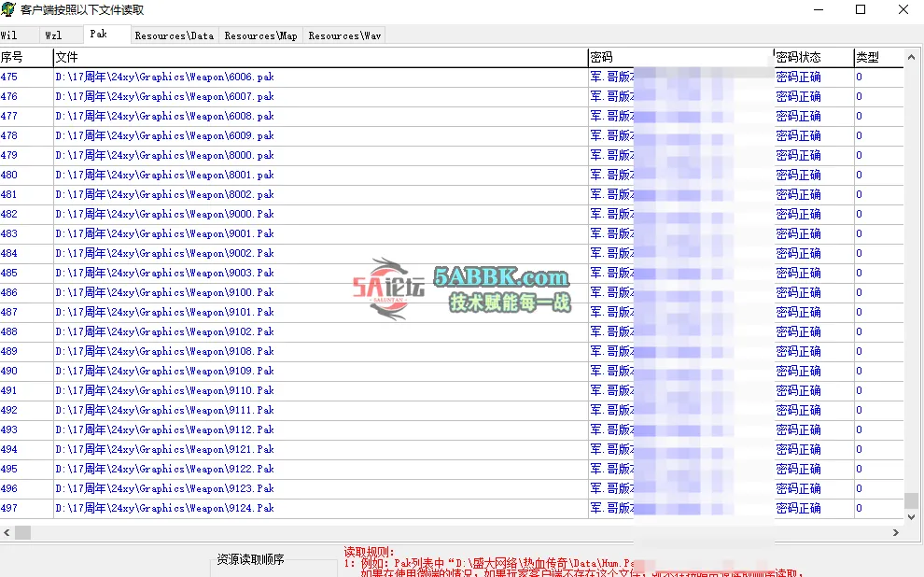Viewport: 924px width, 577px height.
Task: Select row with Weapon\8002.pak
Action: [452, 194]
